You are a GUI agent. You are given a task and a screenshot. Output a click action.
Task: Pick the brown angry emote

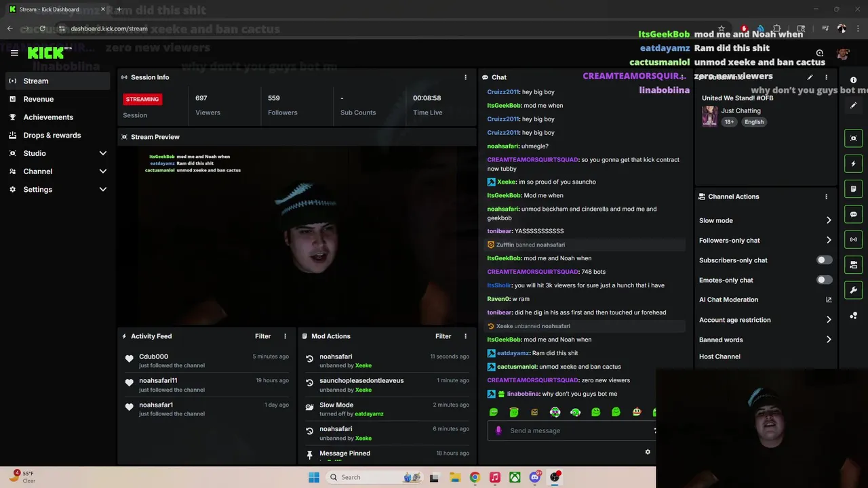(x=534, y=412)
